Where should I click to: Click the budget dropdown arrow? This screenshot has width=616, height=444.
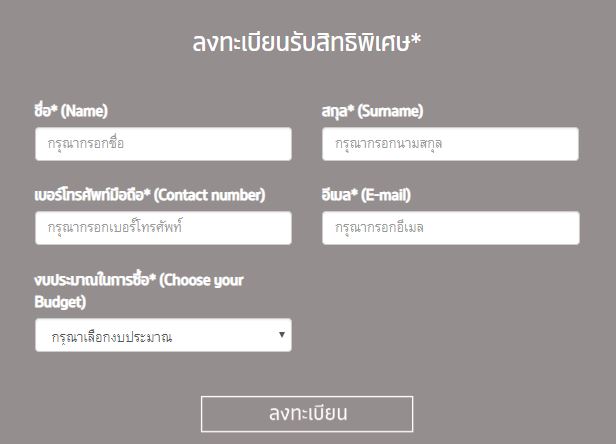[x=283, y=335]
